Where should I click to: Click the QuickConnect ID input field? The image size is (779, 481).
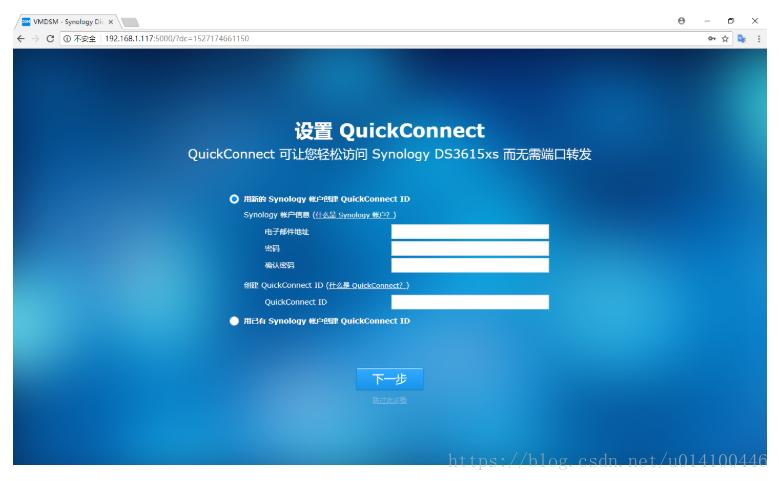[x=470, y=302]
